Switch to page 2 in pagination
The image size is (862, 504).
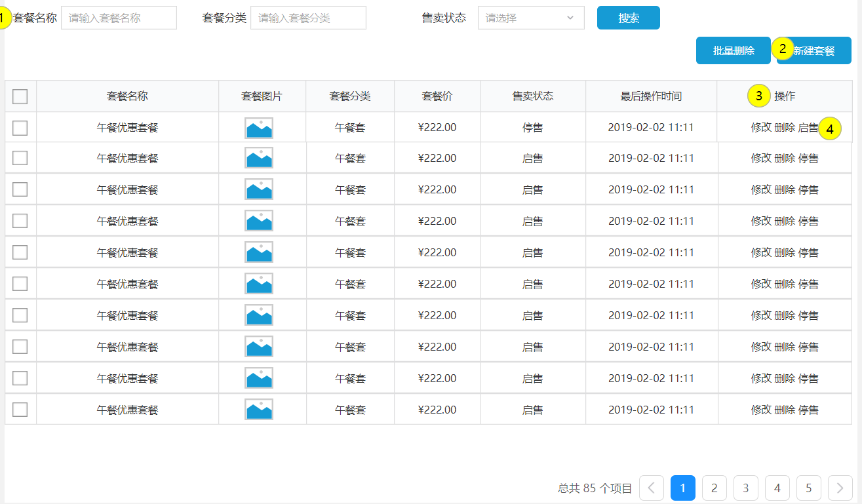tap(714, 488)
